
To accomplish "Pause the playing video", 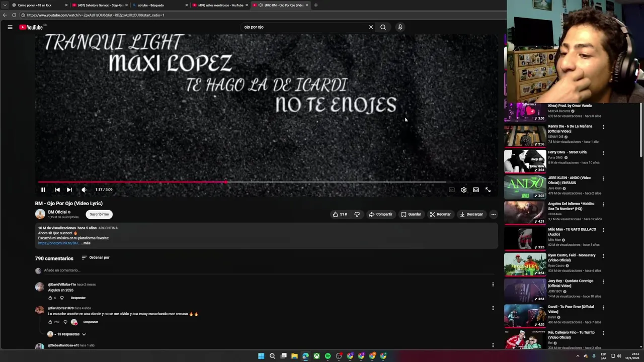I will coord(43,190).
